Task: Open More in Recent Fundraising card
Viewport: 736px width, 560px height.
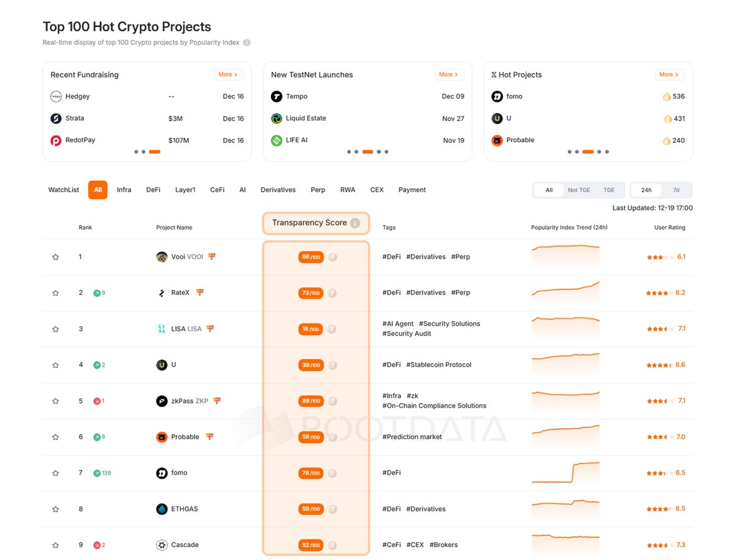Action: click(229, 74)
